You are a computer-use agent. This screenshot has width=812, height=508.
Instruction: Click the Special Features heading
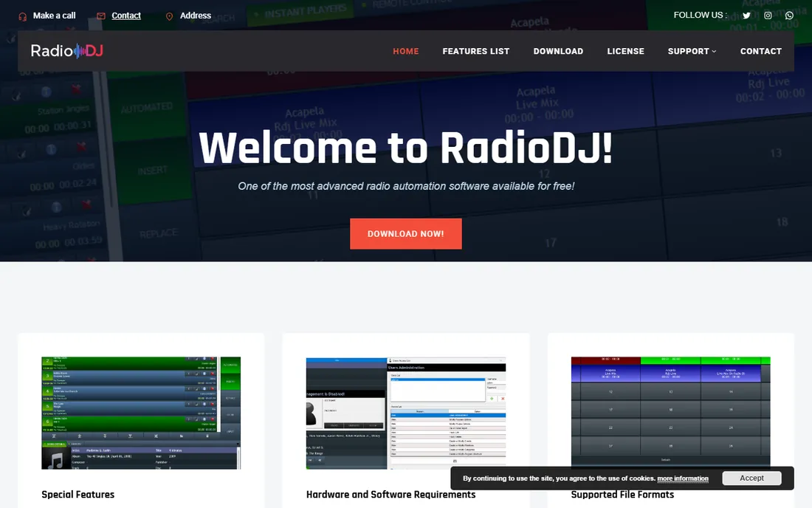point(78,495)
